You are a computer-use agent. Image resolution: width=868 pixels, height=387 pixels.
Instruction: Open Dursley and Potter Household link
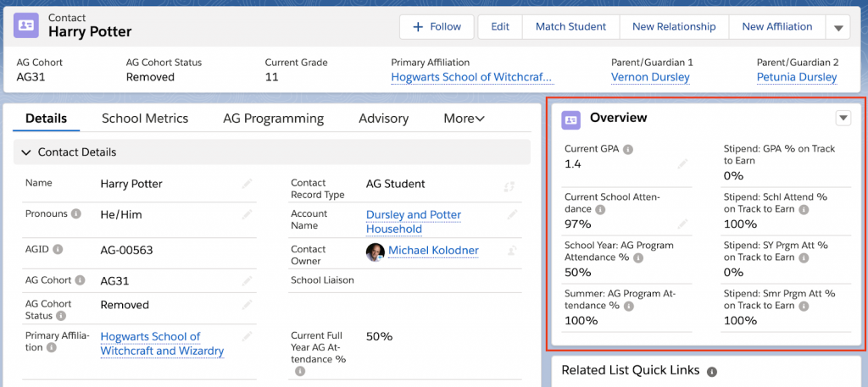[x=414, y=222]
